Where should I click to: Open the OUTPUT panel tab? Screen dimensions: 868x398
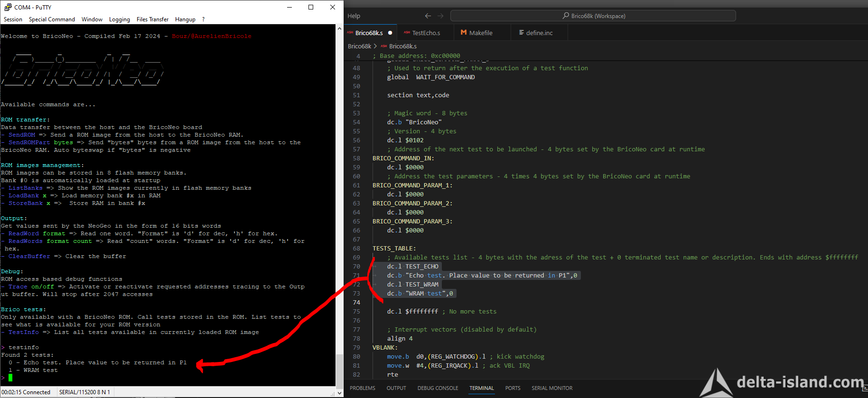pyautogui.click(x=396, y=388)
